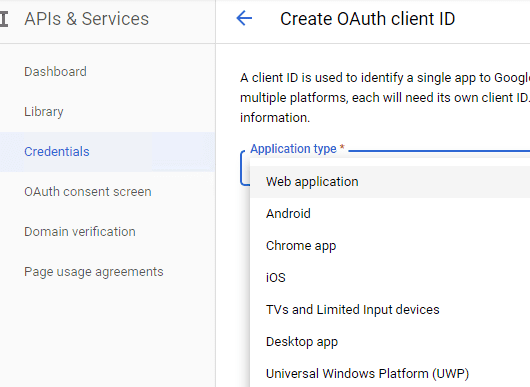Navigate to Domain verification
The image size is (530, 387).
point(107,232)
